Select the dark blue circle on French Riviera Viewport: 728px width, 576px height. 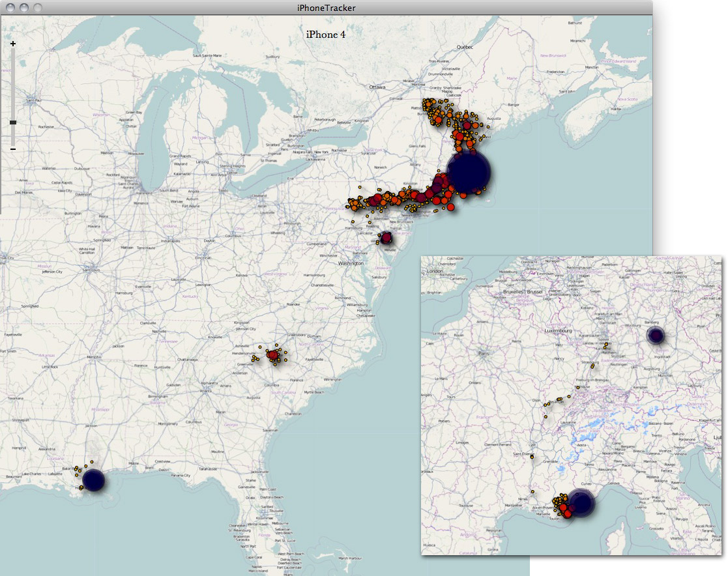(581, 502)
